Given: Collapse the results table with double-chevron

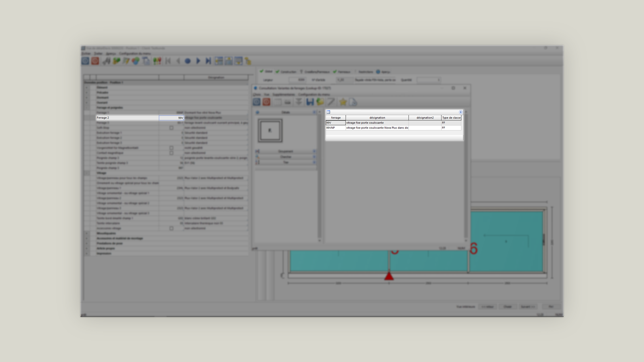Looking at the screenshot, I should (461, 112).
